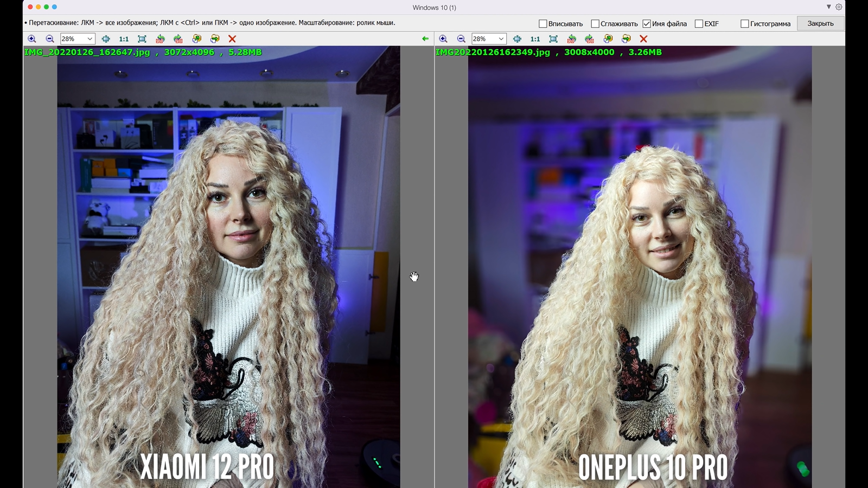
Task: Uncheck the Имя файла checkbox
Action: tap(647, 24)
